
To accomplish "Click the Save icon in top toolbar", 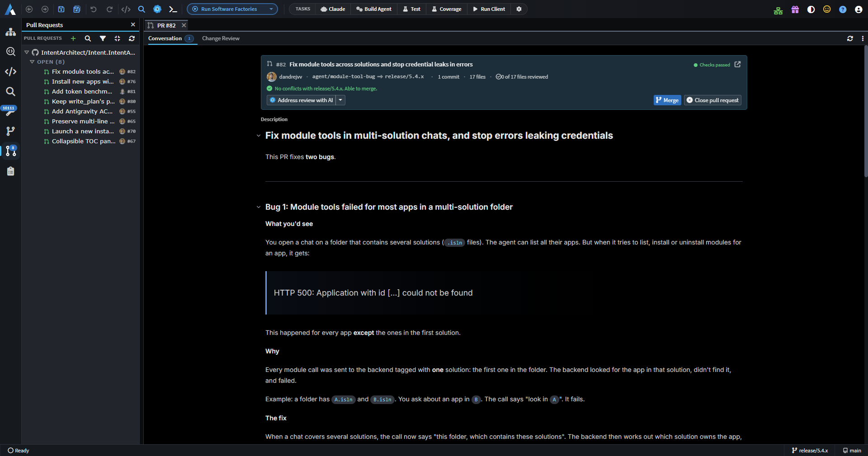I will [61, 9].
